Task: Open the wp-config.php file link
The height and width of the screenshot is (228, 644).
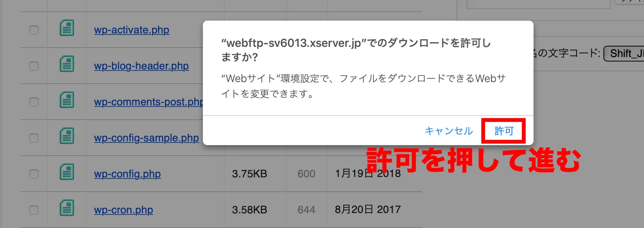Action: (127, 174)
